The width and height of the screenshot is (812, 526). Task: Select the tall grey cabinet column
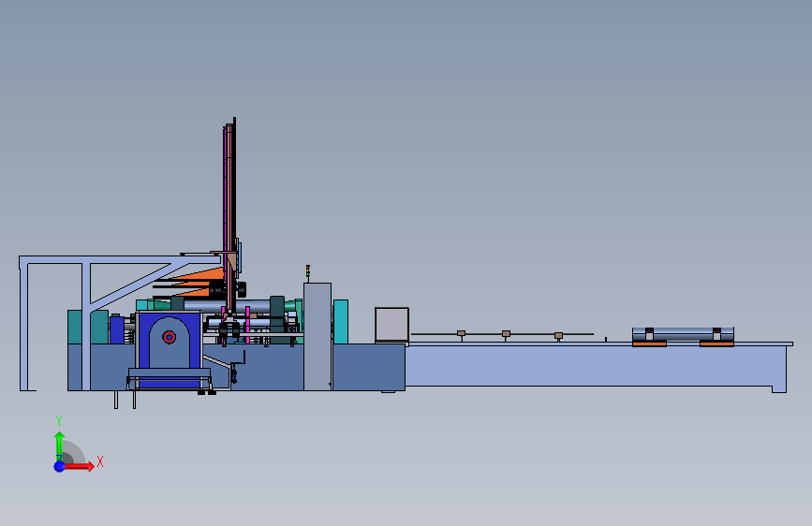coord(317,337)
